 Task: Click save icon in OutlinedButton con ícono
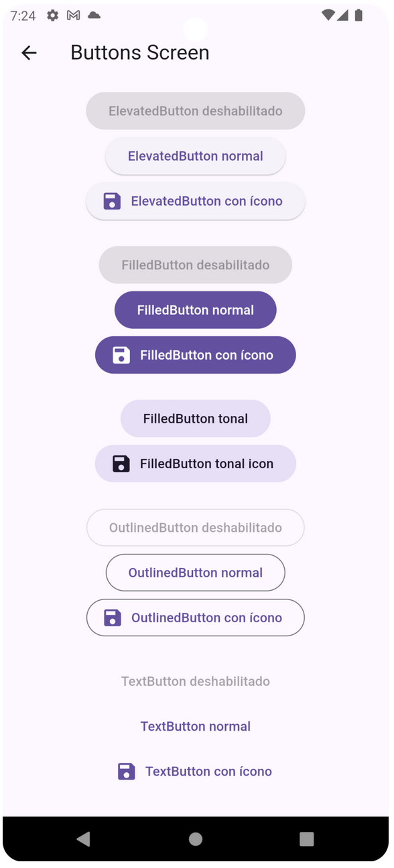click(x=112, y=618)
